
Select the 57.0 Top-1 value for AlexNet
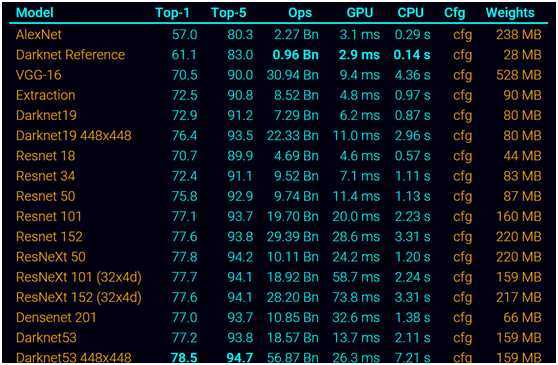184,35
